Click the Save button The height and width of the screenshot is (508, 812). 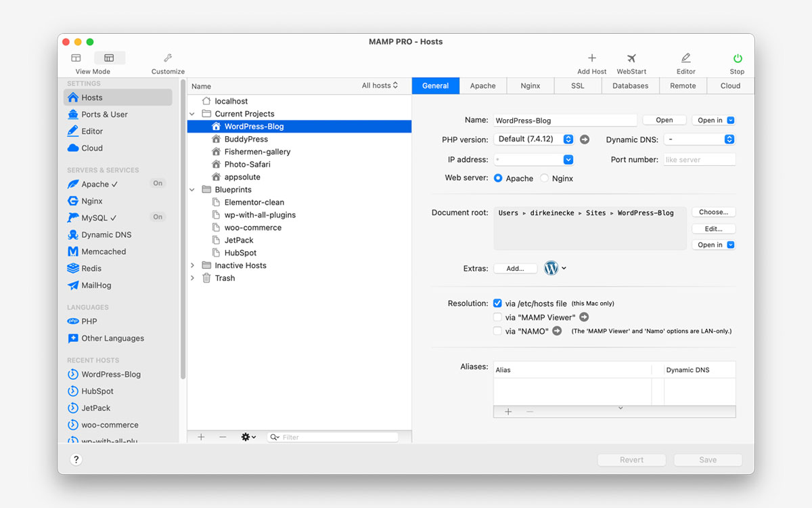click(x=708, y=460)
